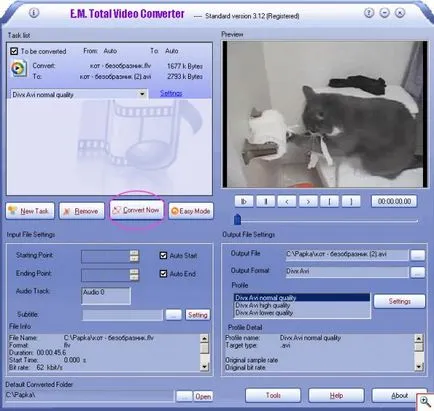Image resolution: width=434 pixels, height=411 pixels.
Task: Click the preview seek slider handle
Action: click(x=237, y=220)
